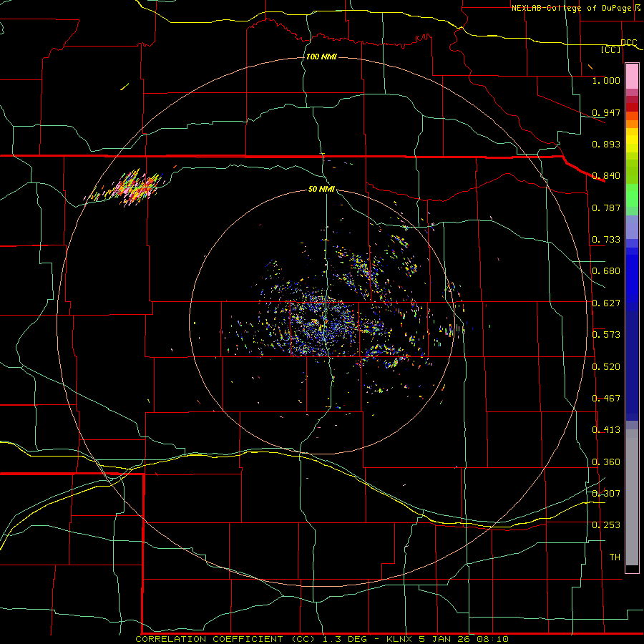Click the gray segment of the color bar
This screenshot has width=644, height=644.
coord(632,497)
